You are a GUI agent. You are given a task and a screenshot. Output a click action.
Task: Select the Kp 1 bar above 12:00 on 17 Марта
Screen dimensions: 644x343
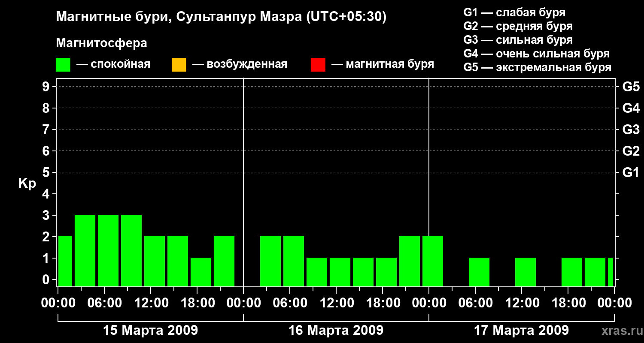526,272
